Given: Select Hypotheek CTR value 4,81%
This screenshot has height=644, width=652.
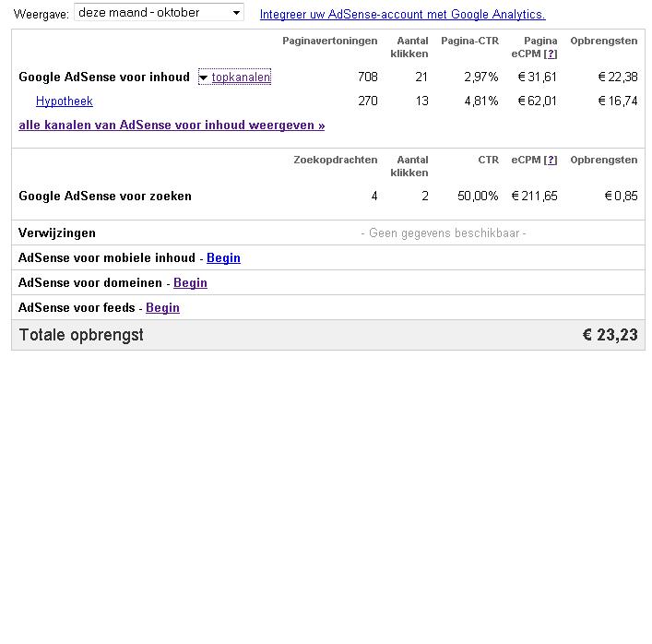Looking at the screenshot, I should (481, 101).
